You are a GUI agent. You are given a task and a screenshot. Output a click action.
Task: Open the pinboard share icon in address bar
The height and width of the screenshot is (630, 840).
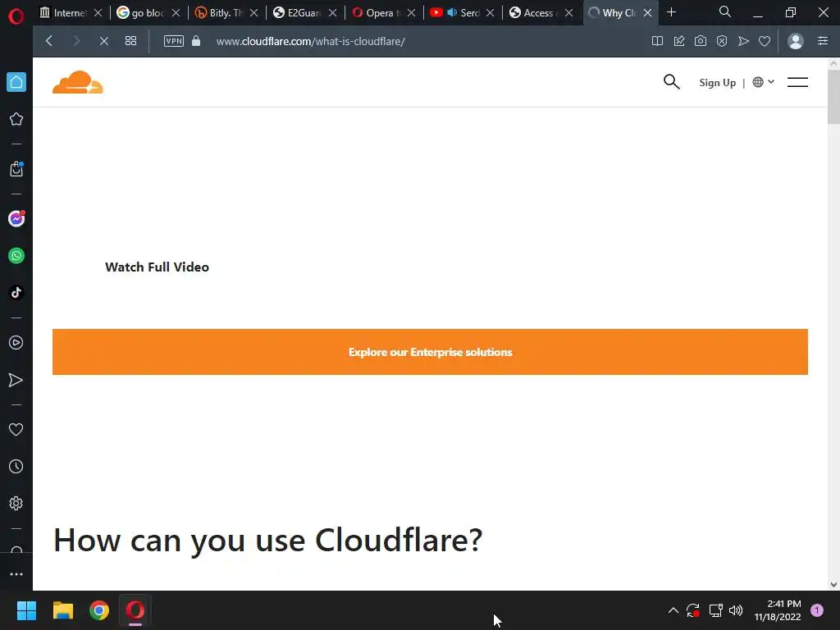[678, 41]
